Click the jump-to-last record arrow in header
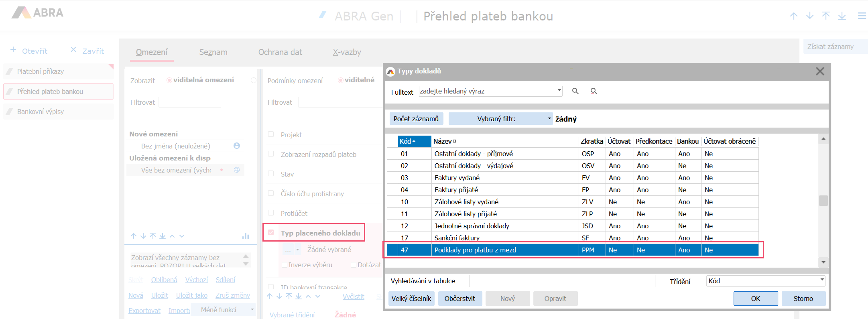 [x=842, y=16]
